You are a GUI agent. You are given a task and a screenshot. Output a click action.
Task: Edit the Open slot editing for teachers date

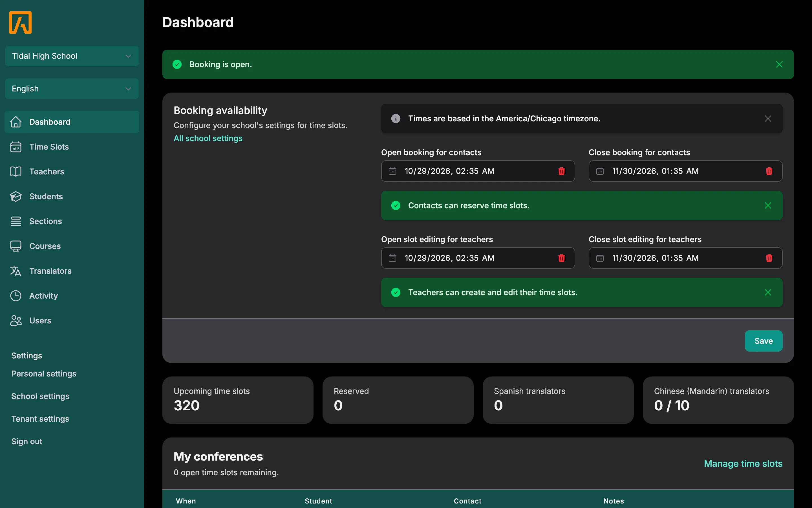click(x=478, y=258)
